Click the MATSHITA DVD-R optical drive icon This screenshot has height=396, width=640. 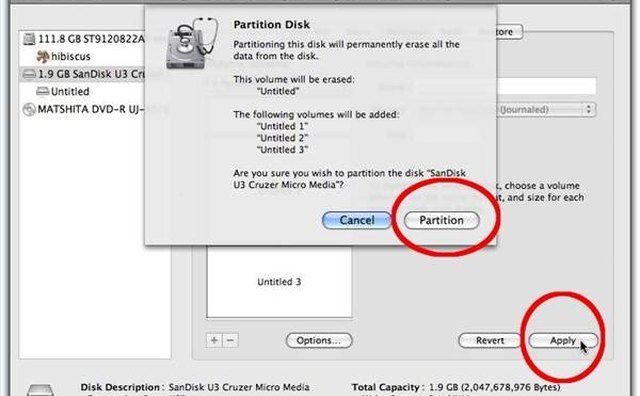[29, 109]
